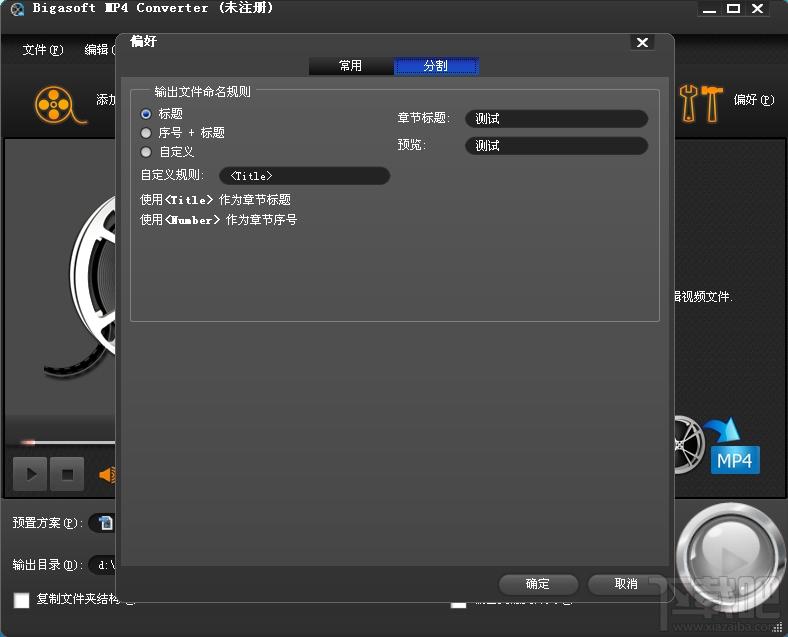Open the 文件(F) menu
The height and width of the screenshot is (637, 788).
43,50
